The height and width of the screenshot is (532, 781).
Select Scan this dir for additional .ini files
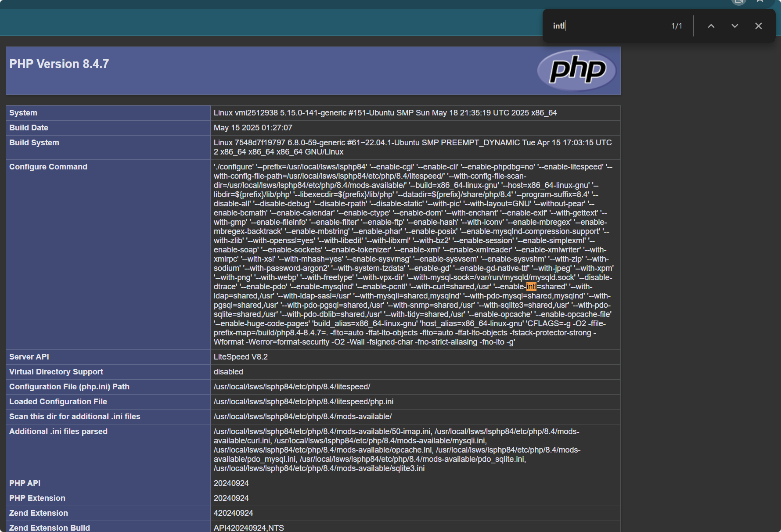click(x=75, y=417)
